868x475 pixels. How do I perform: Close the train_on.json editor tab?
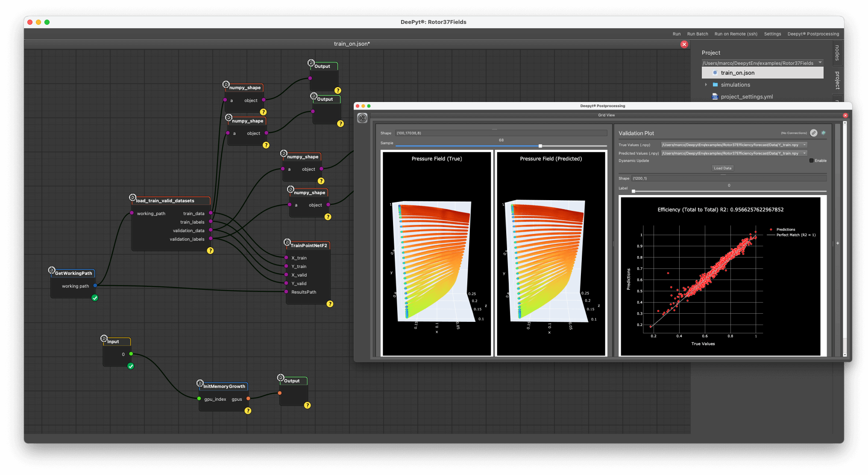tap(684, 44)
